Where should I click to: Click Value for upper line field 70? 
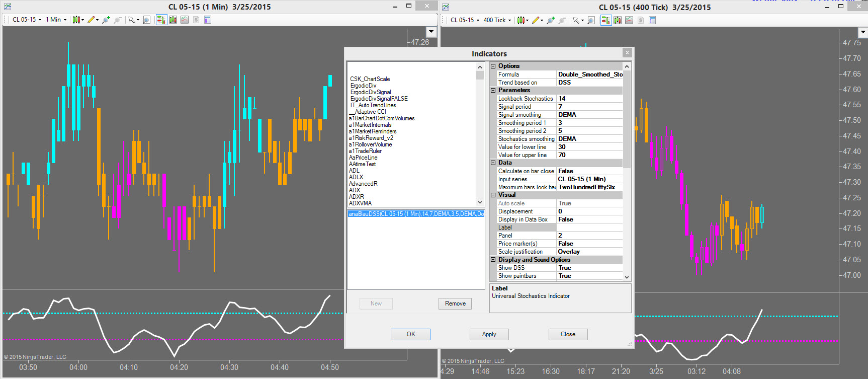[x=589, y=155]
